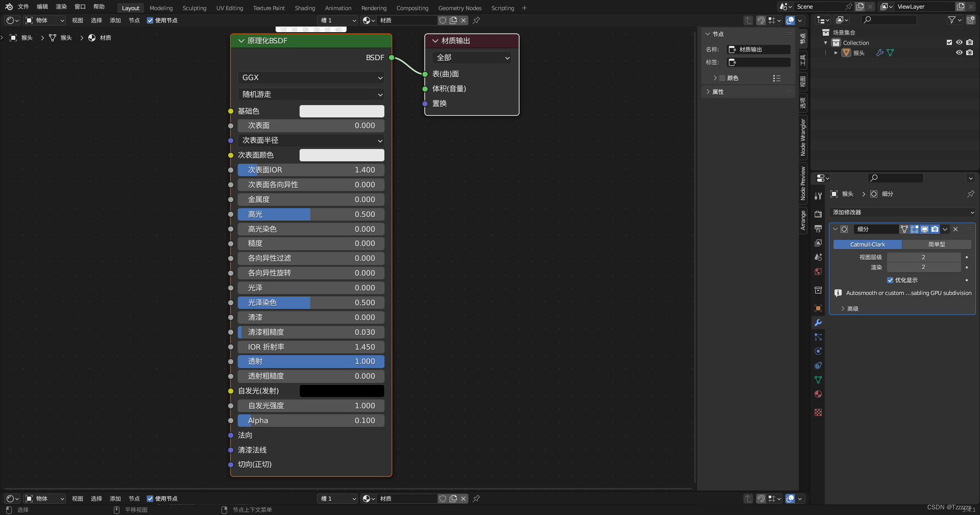Disable the 优化显示 checkbox in the Subdivision modifier
The image size is (980, 515).
pos(890,280)
